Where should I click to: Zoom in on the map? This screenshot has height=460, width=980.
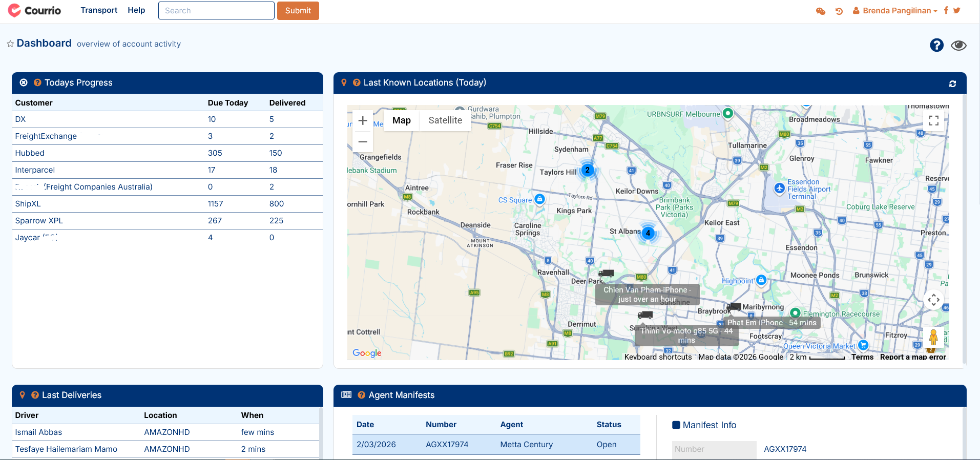coord(363,120)
